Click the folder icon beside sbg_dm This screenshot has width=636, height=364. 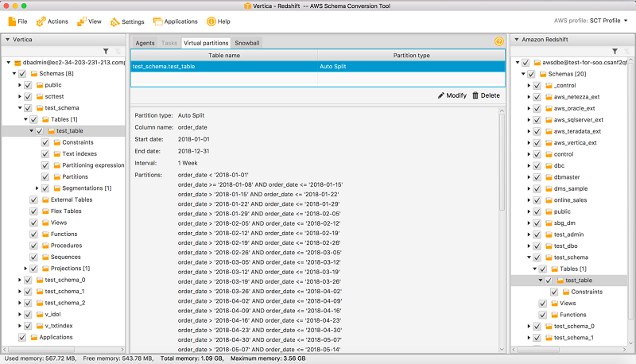tap(549, 223)
